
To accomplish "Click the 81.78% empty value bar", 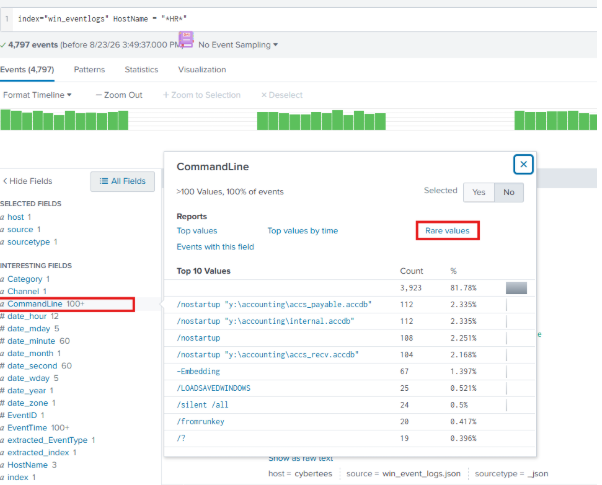I will 516,288.
